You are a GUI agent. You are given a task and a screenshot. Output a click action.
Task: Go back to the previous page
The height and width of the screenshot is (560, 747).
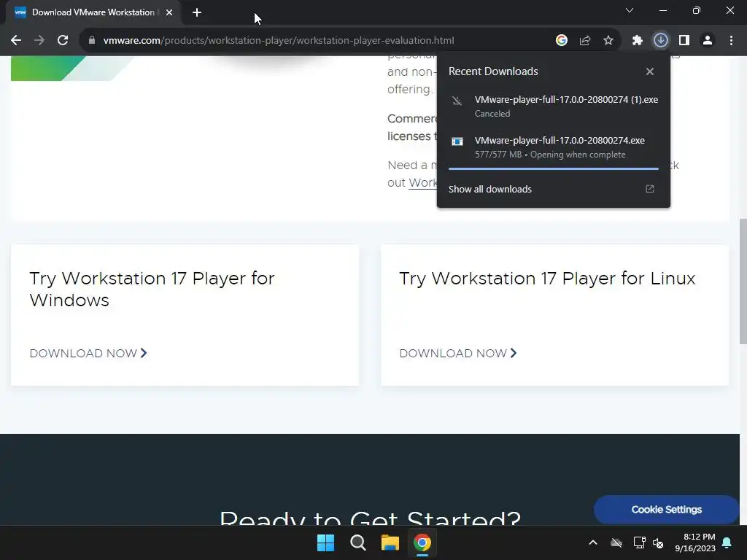[16, 41]
